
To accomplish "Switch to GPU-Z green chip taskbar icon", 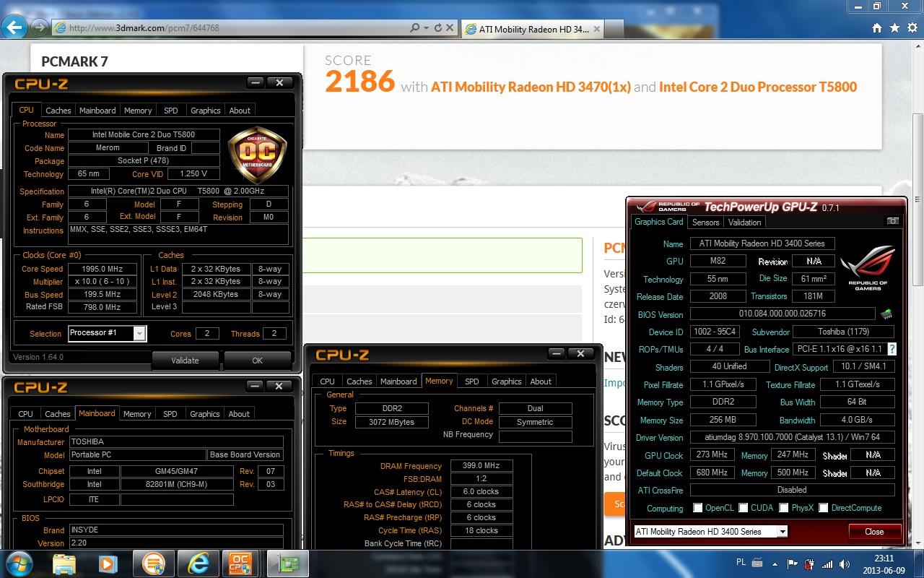I will point(288,564).
